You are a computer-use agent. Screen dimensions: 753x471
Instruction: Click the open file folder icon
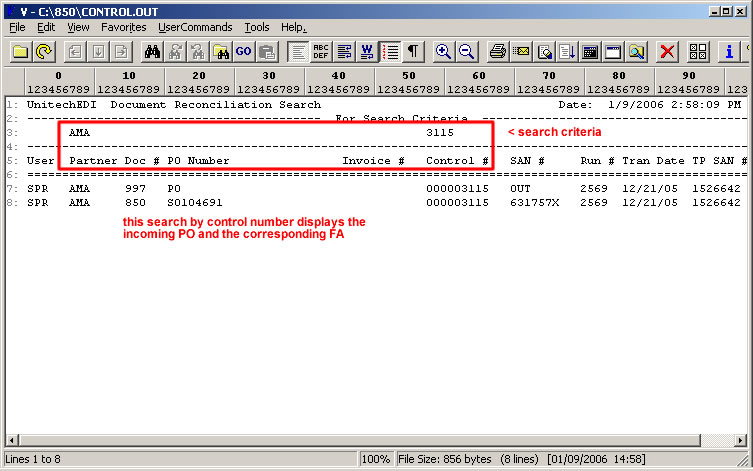tap(20, 51)
